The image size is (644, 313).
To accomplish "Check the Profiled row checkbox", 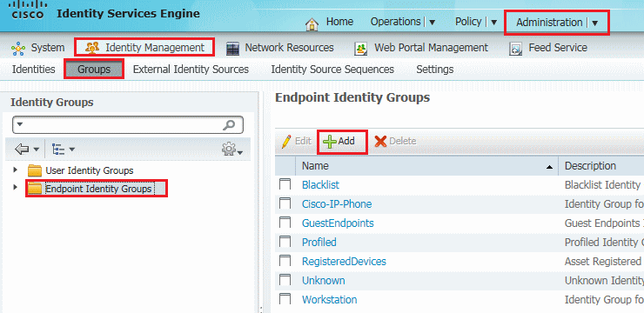I will (285, 242).
